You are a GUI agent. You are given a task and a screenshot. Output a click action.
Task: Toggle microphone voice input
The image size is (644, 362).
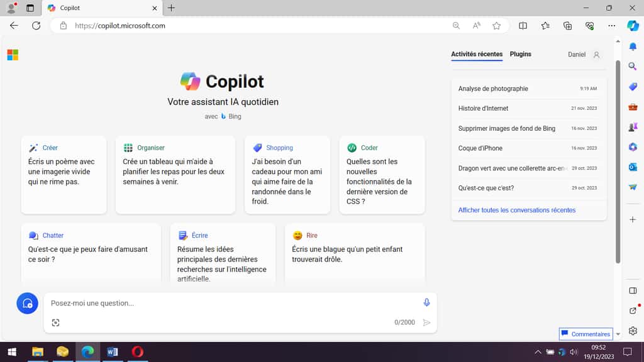pos(426,302)
